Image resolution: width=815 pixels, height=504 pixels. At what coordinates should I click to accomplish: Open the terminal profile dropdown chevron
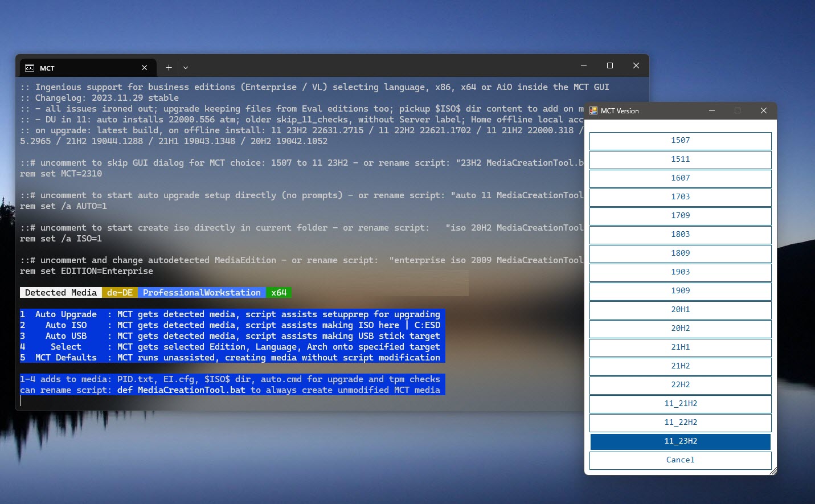(186, 68)
